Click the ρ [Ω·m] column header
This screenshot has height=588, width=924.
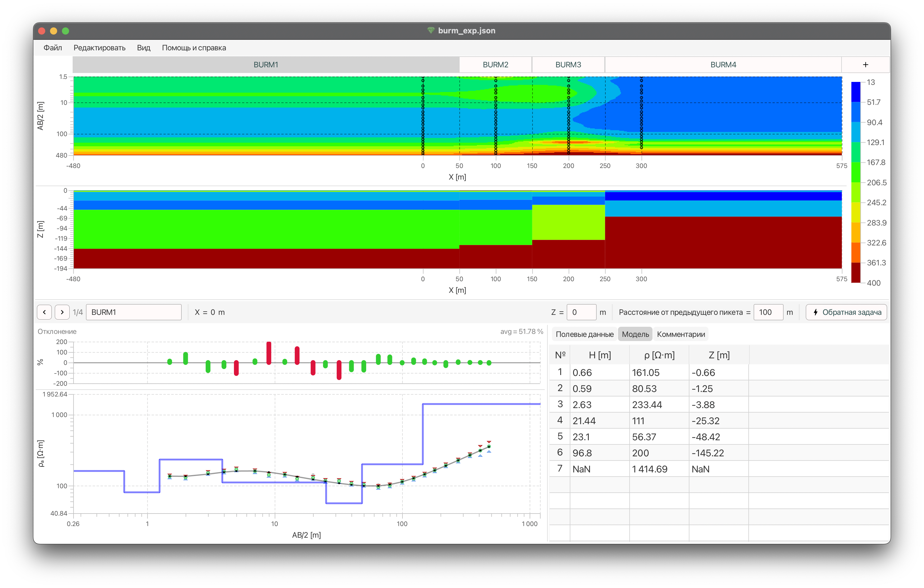[x=659, y=355]
